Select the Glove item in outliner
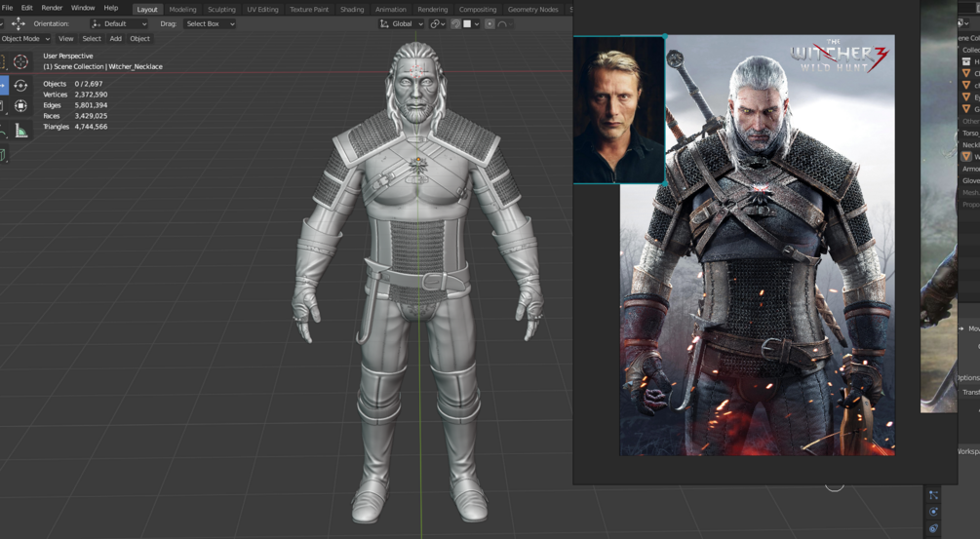The width and height of the screenshot is (980, 539). (970, 180)
